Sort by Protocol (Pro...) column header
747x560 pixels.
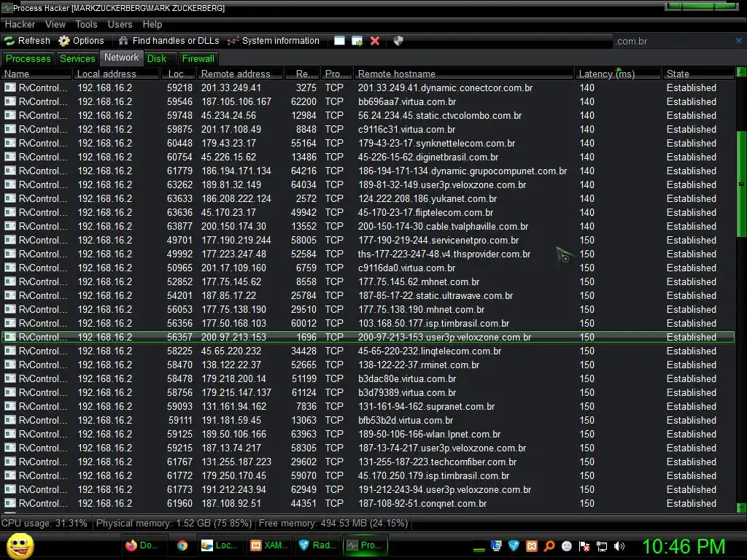coord(337,74)
